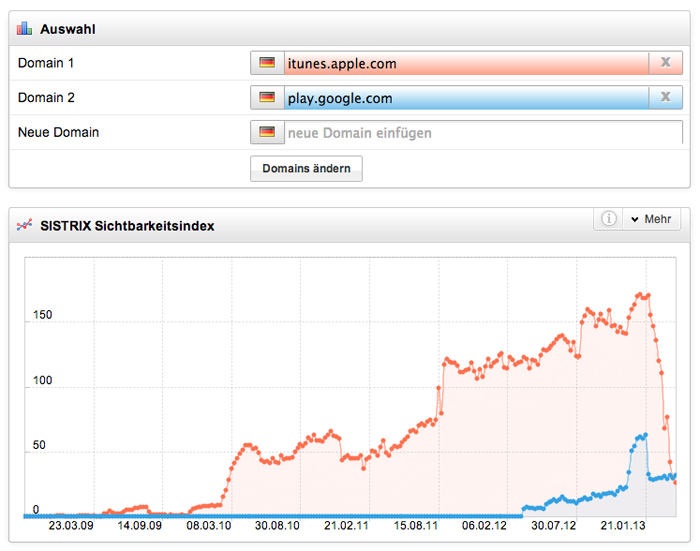
Task: Click the Neue Domain row label
Action: [x=58, y=132]
